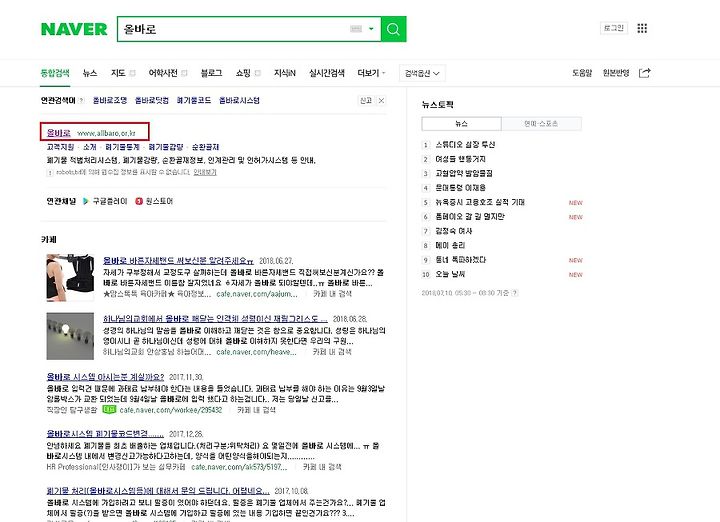Switch to the 실시간검색 tab
This screenshot has height=522, width=720.
pyautogui.click(x=326, y=73)
